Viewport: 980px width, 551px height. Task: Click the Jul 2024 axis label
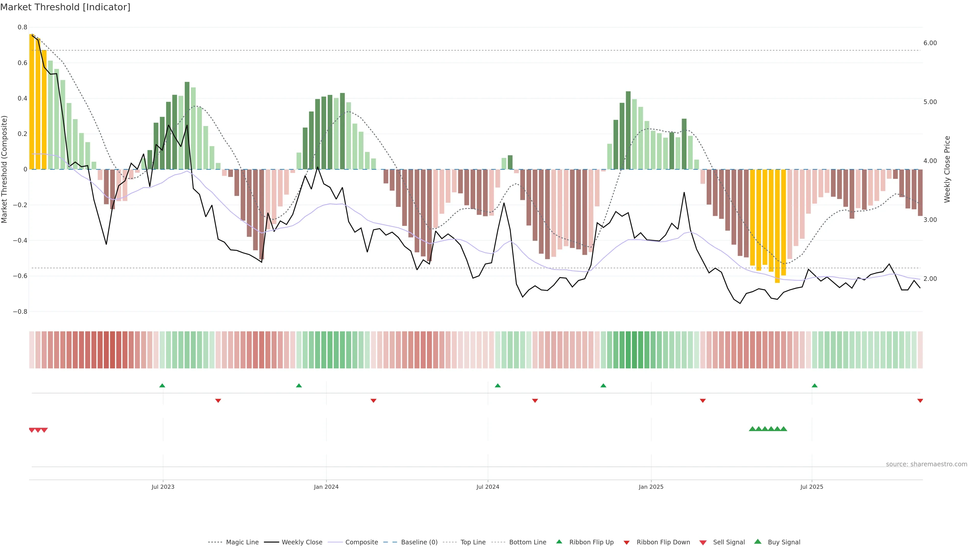tap(488, 487)
